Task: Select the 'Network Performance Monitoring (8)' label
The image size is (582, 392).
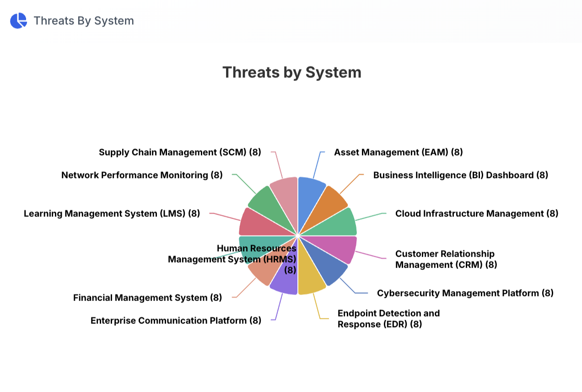Action: (x=142, y=175)
